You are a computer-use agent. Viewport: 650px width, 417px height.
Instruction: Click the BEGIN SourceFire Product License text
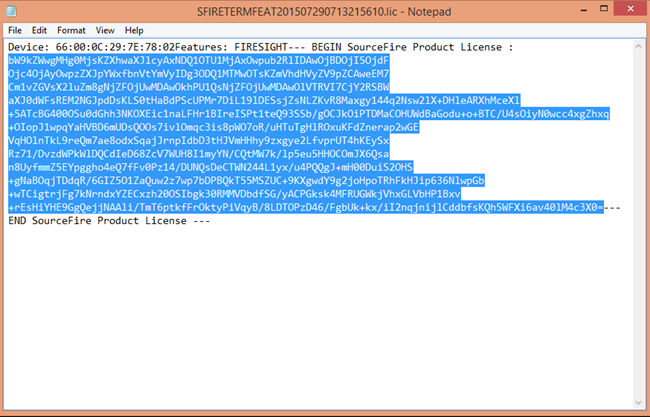click(407, 47)
